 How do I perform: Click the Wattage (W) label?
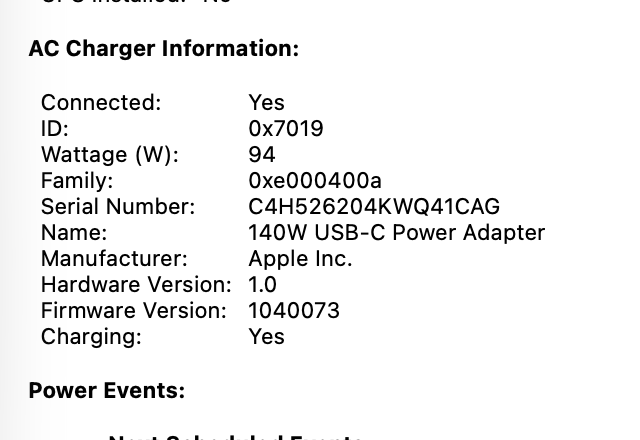click(109, 155)
